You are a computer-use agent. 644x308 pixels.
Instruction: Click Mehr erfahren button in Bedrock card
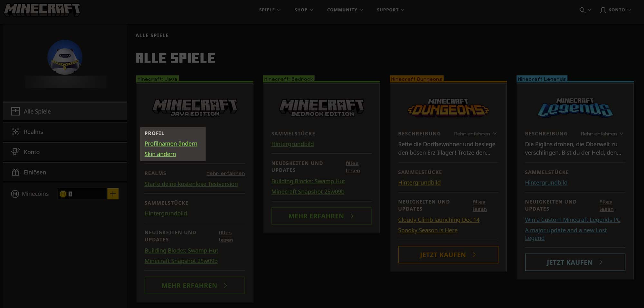[321, 216]
